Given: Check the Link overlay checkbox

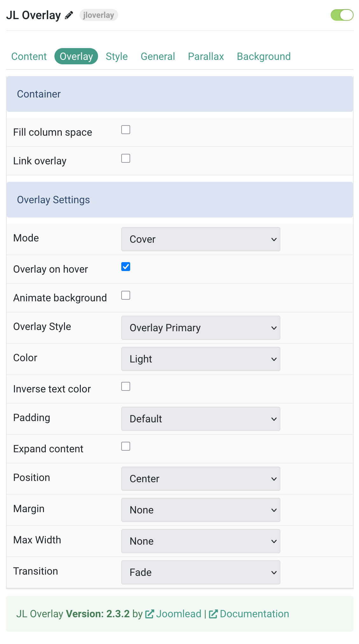Looking at the screenshot, I should [x=126, y=158].
